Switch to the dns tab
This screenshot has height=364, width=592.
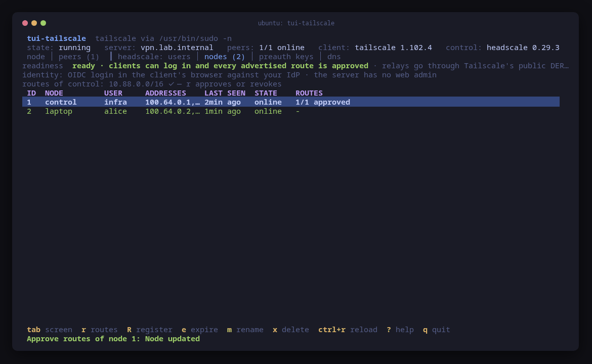334,57
